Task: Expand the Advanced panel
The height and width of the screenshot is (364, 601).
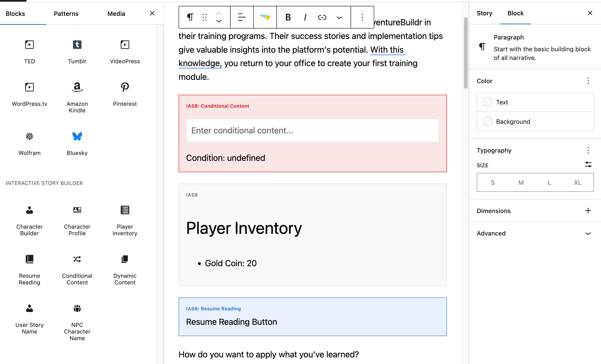Action: point(535,233)
